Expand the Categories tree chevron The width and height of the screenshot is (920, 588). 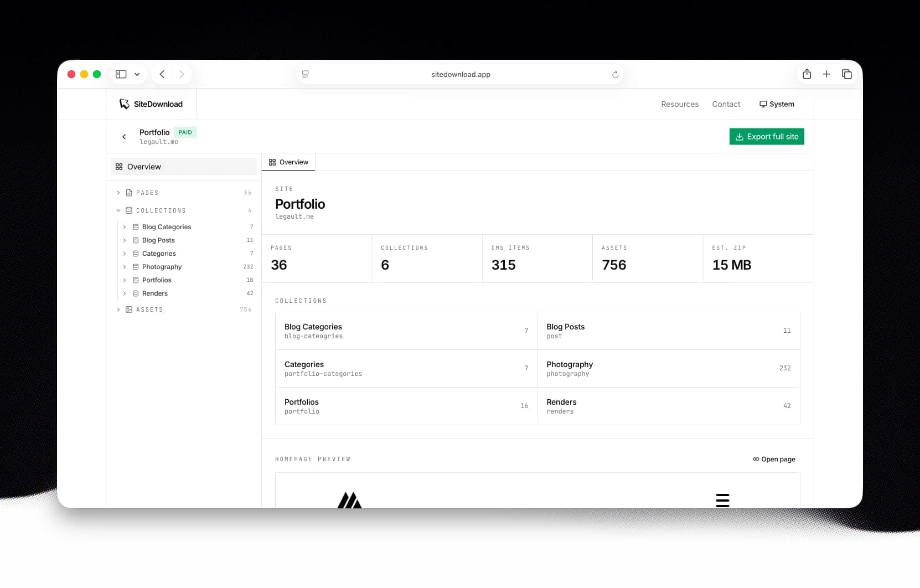tap(125, 254)
